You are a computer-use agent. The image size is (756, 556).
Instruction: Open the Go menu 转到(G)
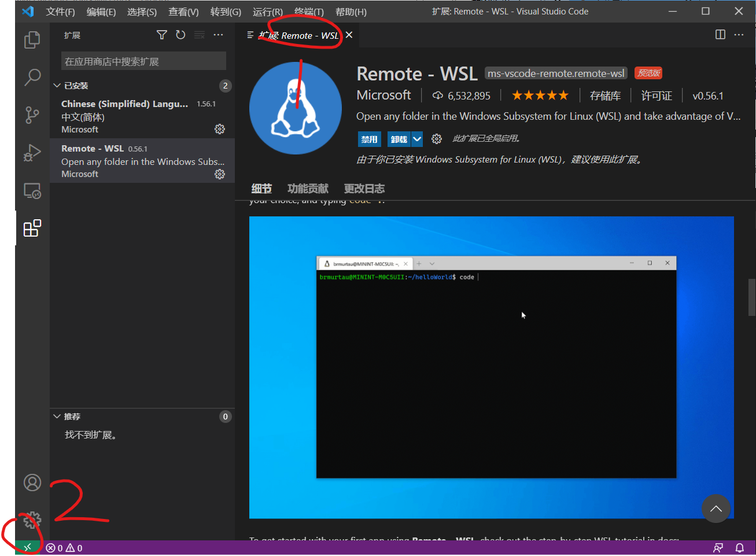pos(226,12)
